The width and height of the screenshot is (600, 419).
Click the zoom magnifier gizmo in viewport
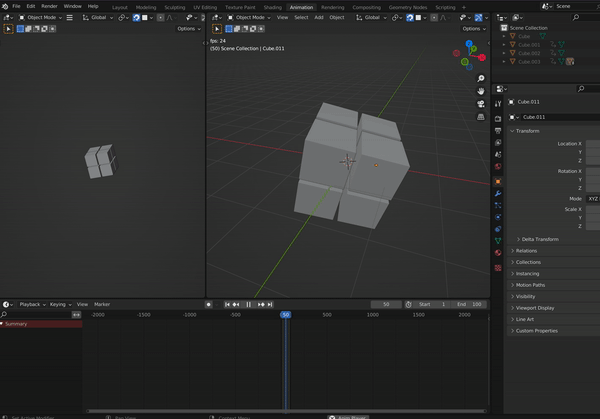[481, 77]
